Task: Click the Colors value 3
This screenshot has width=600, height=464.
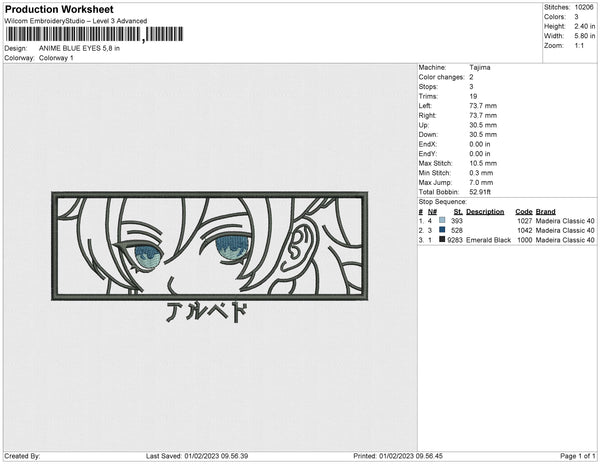Action: (x=576, y=17)
